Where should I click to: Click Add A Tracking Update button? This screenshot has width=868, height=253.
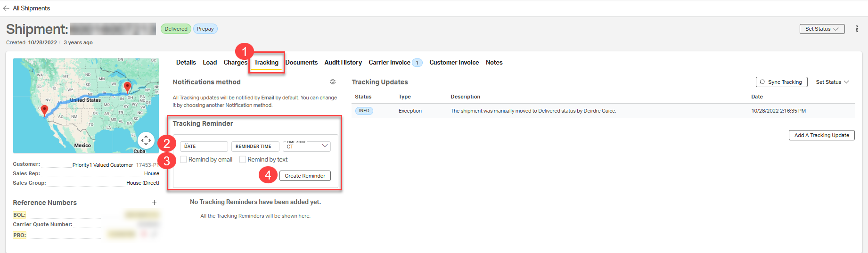[x=821, y=135]
